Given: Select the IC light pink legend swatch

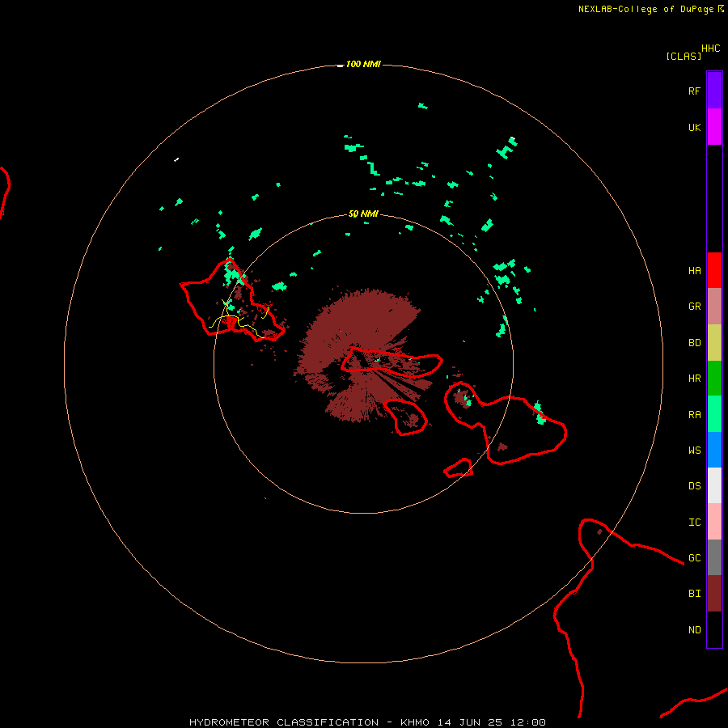Looking at the screenshot, I should click(714, 522).
